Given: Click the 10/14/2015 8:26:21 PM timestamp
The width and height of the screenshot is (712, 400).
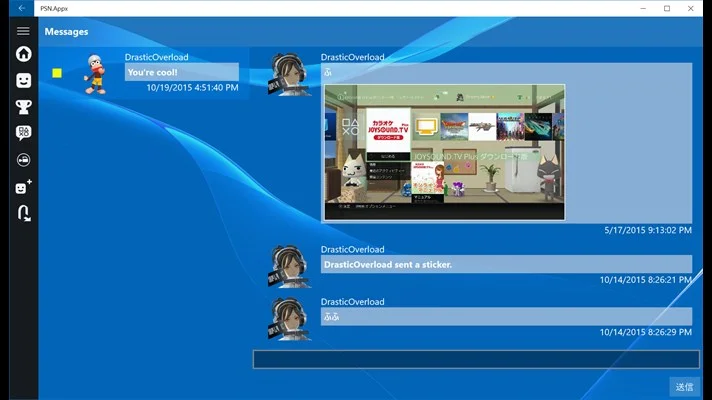Looking at the screenshot, I should pyautogui.click(x=646, y=280).
